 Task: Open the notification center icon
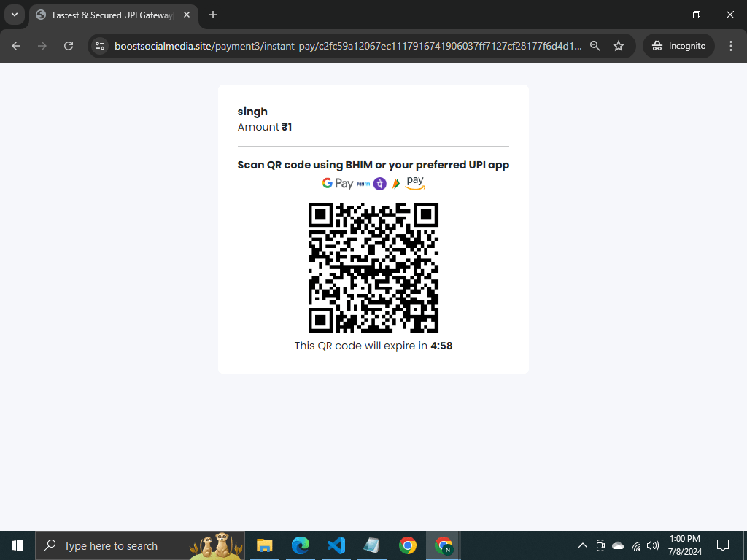pos(723,545)
